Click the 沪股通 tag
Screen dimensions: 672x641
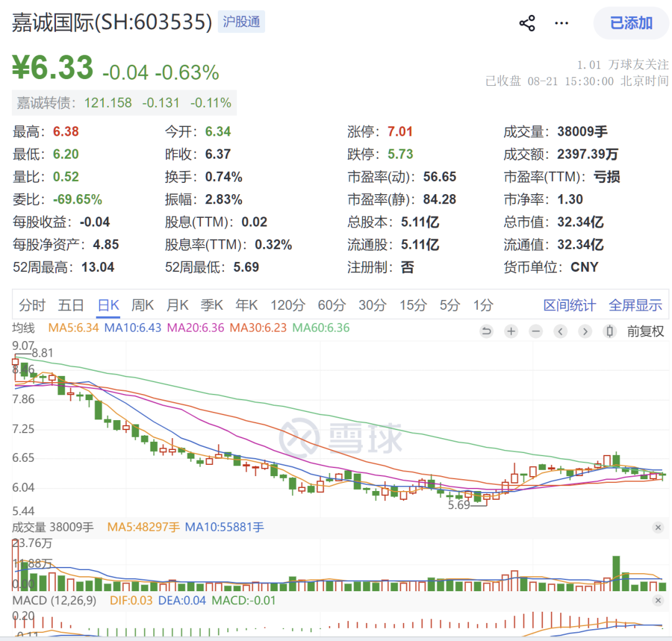241,22
